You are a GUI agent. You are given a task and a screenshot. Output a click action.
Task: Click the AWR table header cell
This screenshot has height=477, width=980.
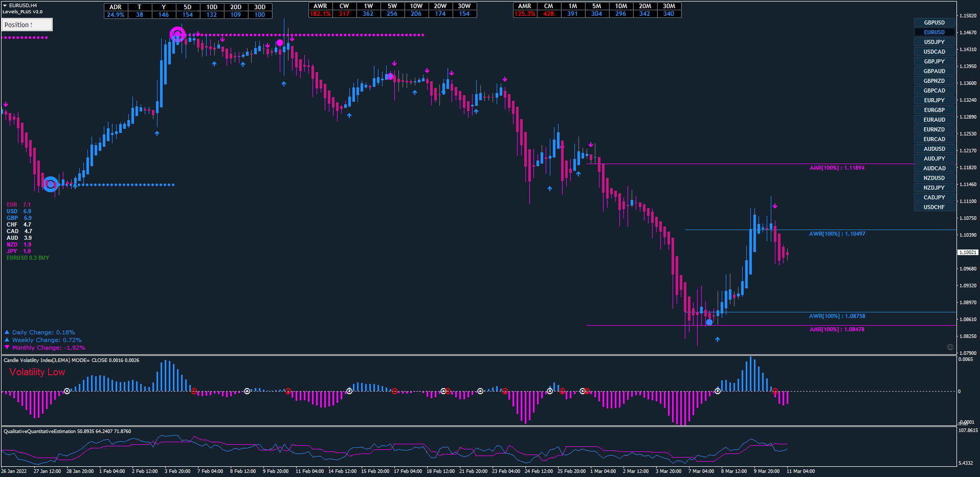point(320,6)
